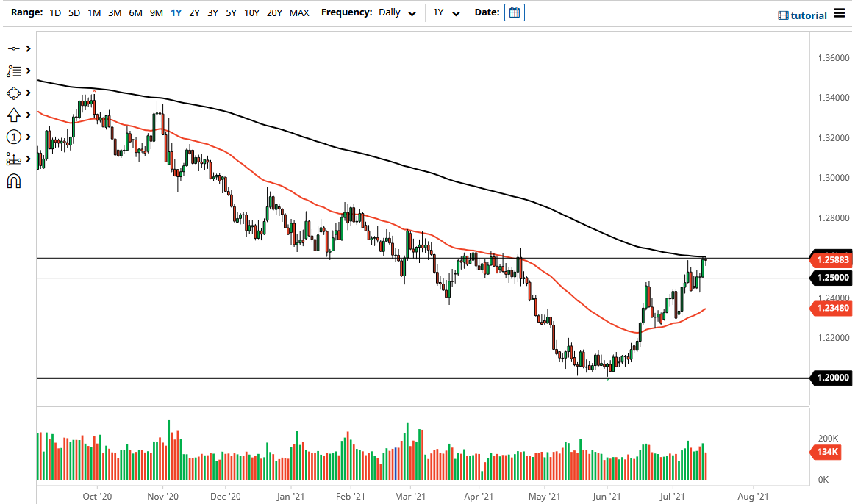Viewport: 855px width, 504px height.
Task: Click the 134K volume label
Action: 827,453
